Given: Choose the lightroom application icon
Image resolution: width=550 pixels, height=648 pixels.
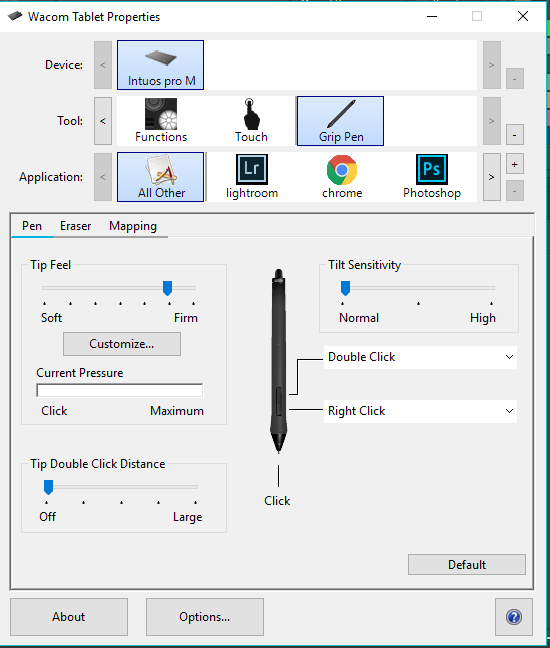Looking at the screenshot, I should tap(252, 177).
